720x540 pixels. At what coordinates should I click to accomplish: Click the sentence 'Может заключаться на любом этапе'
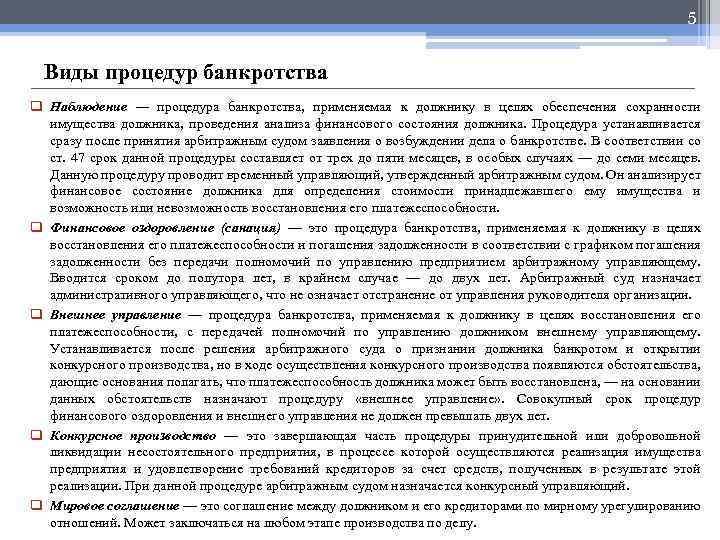[x=233, y=523]
